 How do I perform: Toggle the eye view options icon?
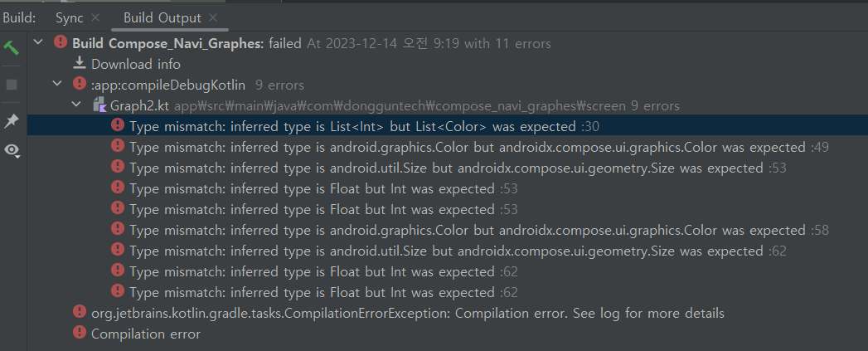point(12,150)
